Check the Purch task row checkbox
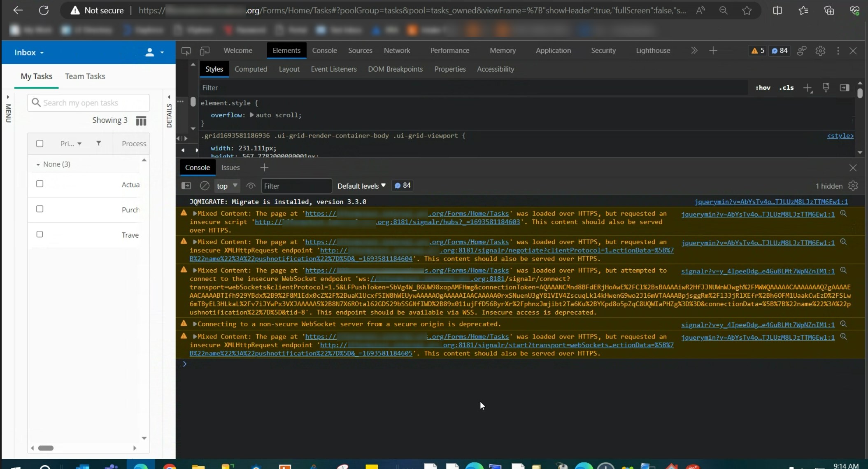 [40, 209]
